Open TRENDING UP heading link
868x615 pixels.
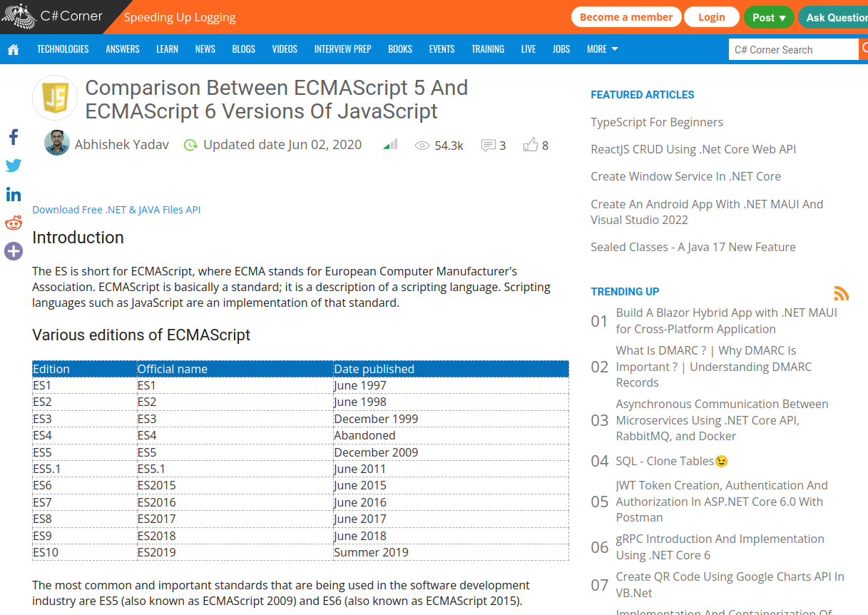tap(625, 292)
